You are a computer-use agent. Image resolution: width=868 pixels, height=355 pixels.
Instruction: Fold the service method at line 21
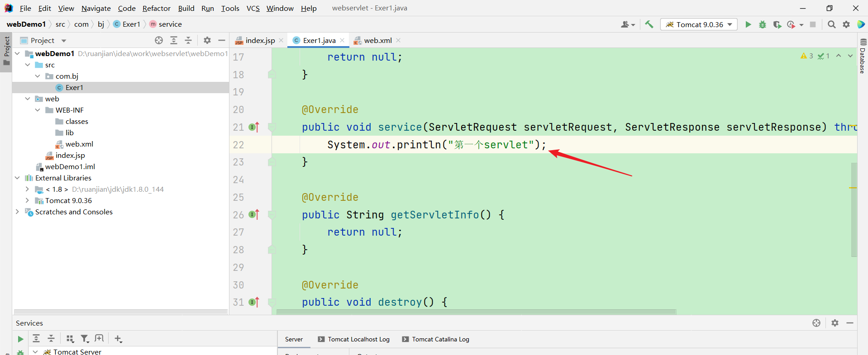pyautogui.click(x=272, y=127)
